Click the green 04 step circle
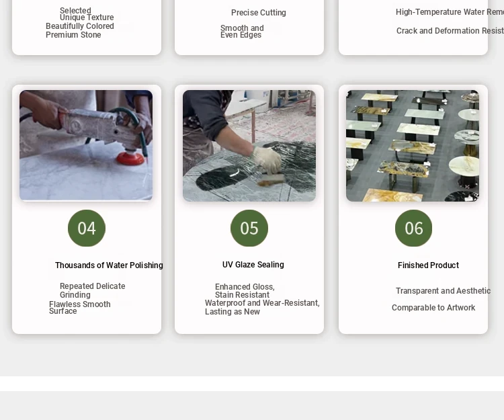The height and width of the screenshot is (420, 504). 87,228
